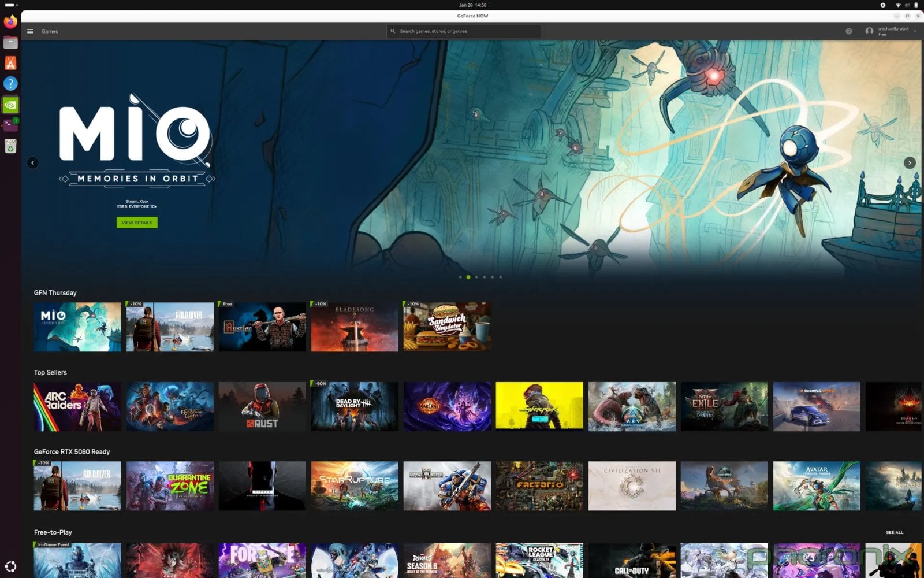Click the right carousel arrow
This screenshot has width=924, height=578.
911,163
